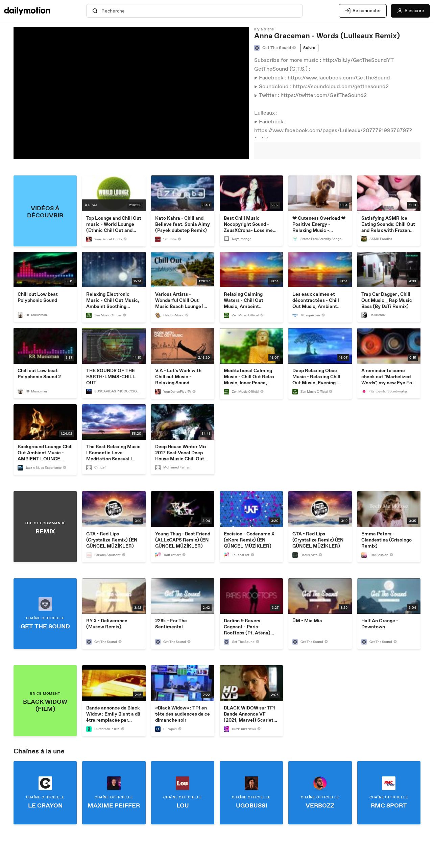The height and width of the screenshot is (868, 434).
Task: Click the main video player
Action: (131, 93)
